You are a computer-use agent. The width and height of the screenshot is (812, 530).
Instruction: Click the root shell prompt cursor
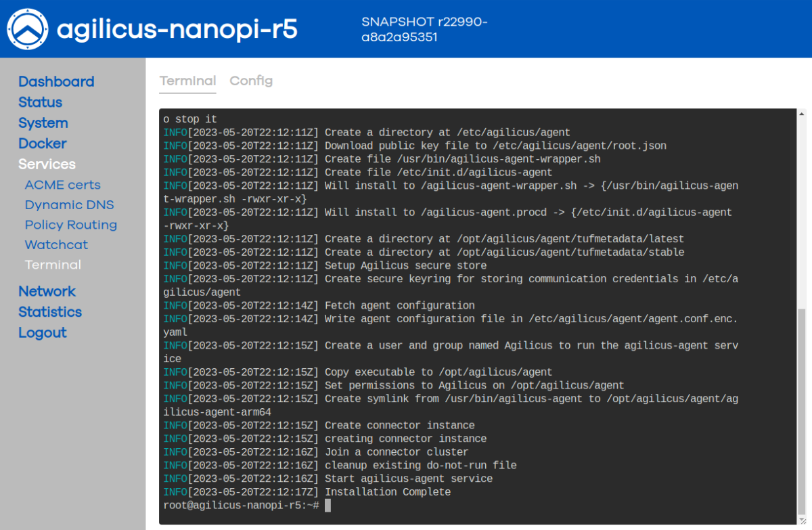point(330,505)
